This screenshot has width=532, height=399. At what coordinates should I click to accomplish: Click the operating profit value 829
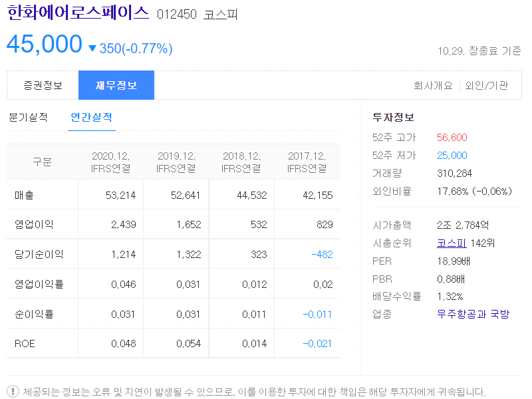(x=325, y=225)
